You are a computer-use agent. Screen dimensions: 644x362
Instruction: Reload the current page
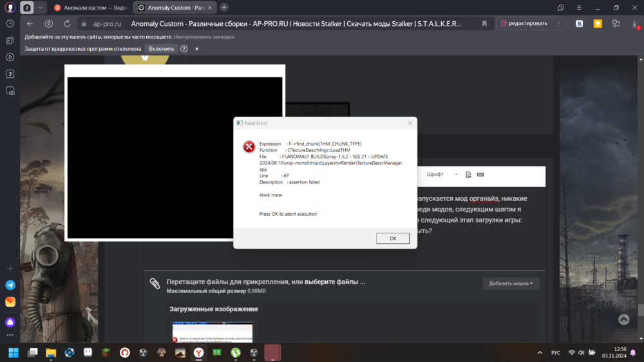pyautogui.click(x=68, y=23)
